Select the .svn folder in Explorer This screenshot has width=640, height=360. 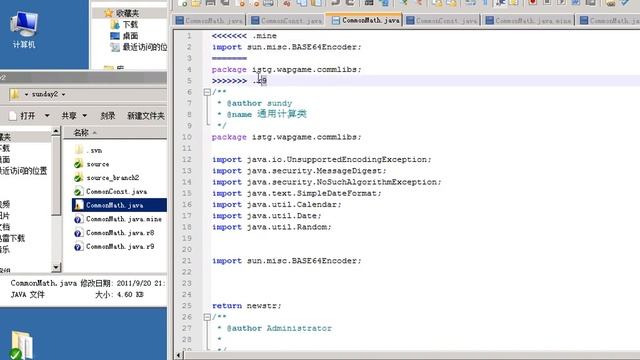[89, 150]
